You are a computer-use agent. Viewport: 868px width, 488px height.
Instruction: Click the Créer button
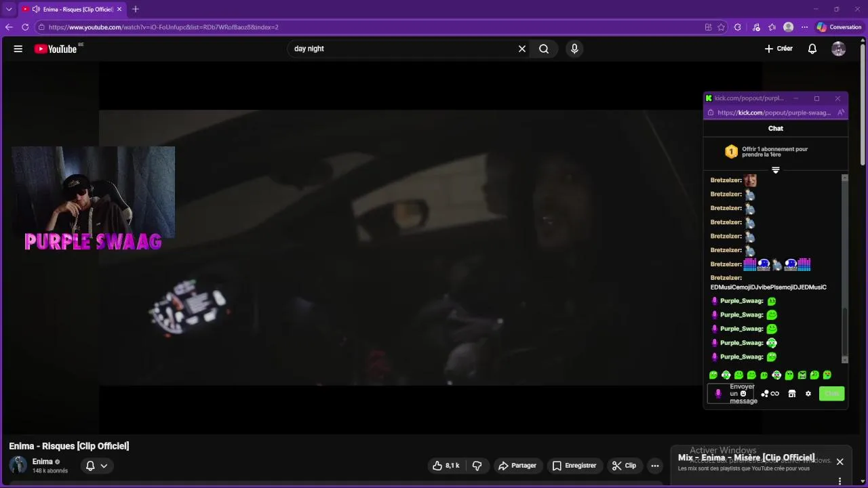(778, 49)
